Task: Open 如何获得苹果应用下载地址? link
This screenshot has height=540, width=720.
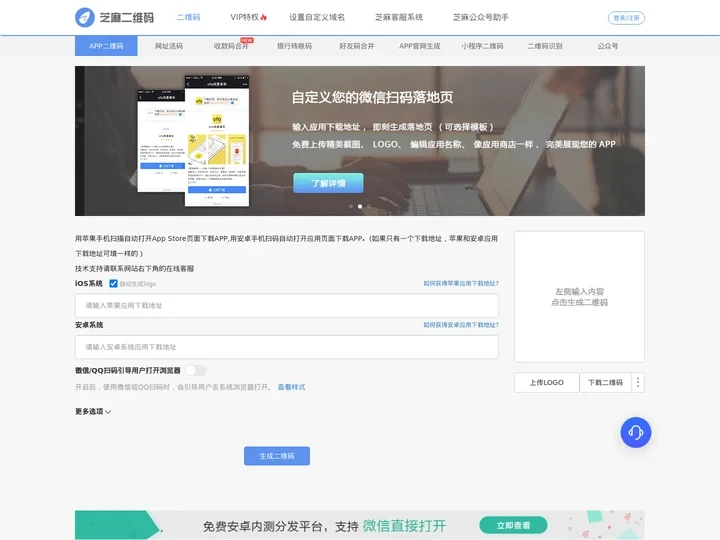Action: coord(461,283)
